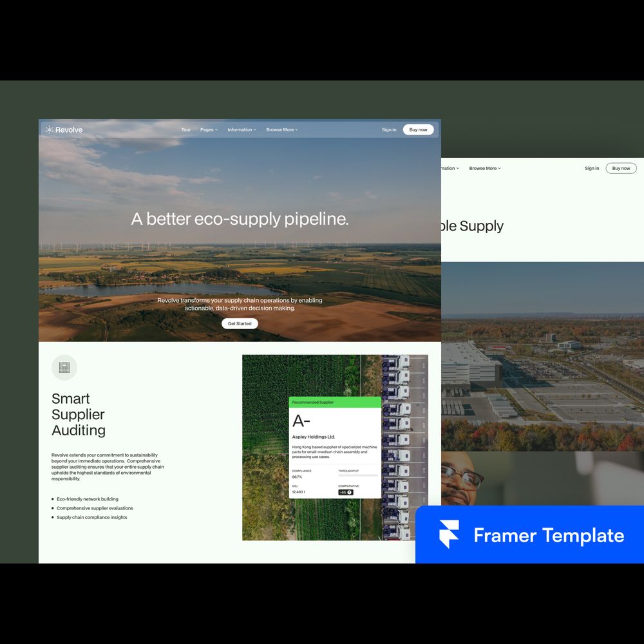Click Sign in on the back window navbar

(x=592, y=168)
